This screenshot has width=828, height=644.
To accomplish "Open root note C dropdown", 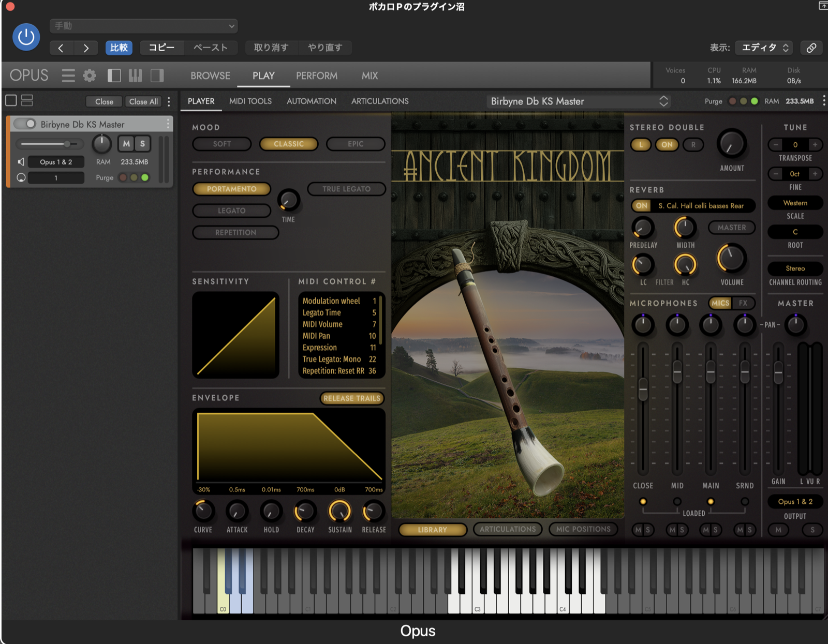I will [x=795, y=232].
